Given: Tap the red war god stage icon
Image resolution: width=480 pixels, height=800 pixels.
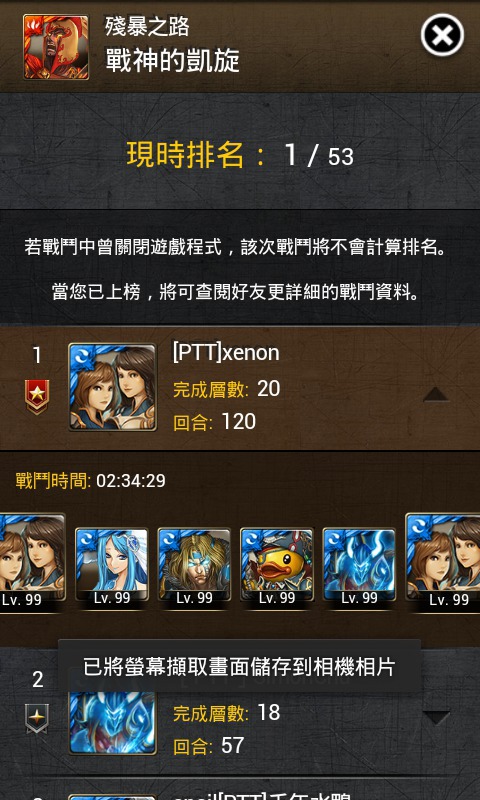Looking at the screenshot, I should point(56,47).
